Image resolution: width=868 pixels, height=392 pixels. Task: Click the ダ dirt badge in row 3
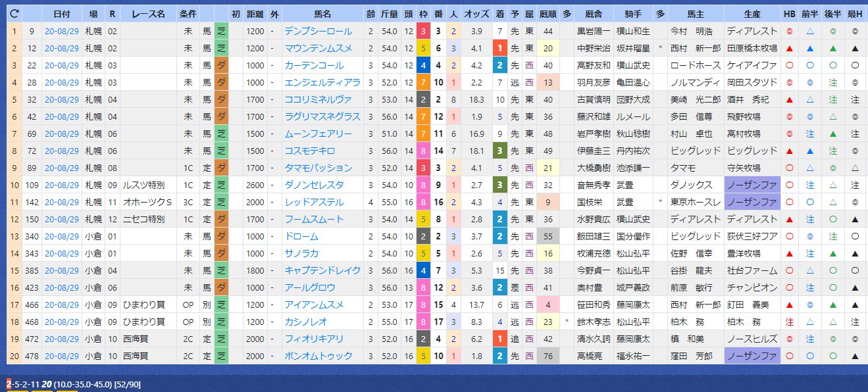[222, 65]
